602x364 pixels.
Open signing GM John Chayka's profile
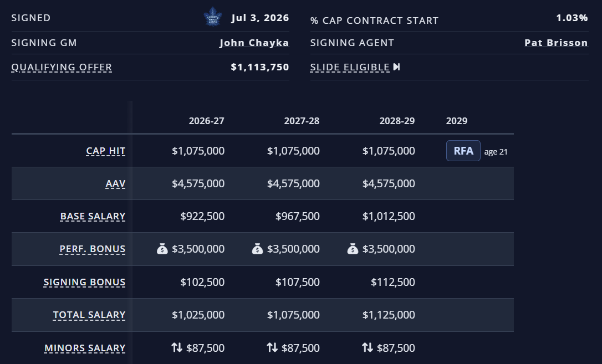254,43
